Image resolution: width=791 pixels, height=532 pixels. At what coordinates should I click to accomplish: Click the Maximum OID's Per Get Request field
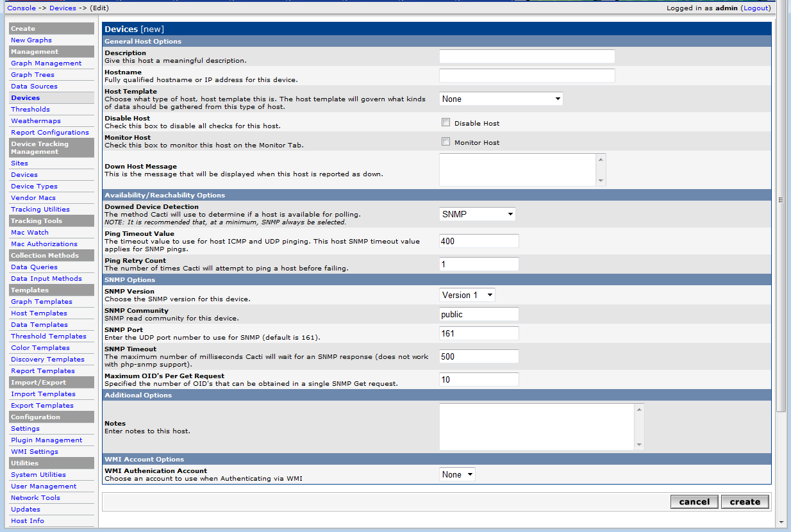point(479,379)
